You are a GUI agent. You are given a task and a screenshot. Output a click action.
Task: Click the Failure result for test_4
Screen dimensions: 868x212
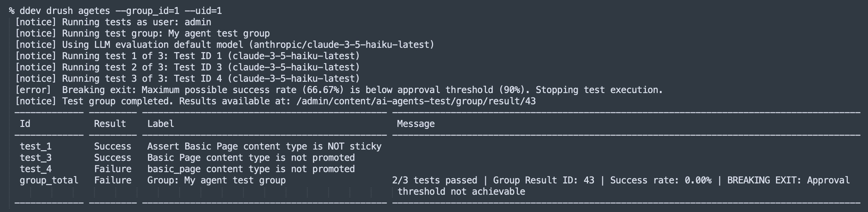112,169
